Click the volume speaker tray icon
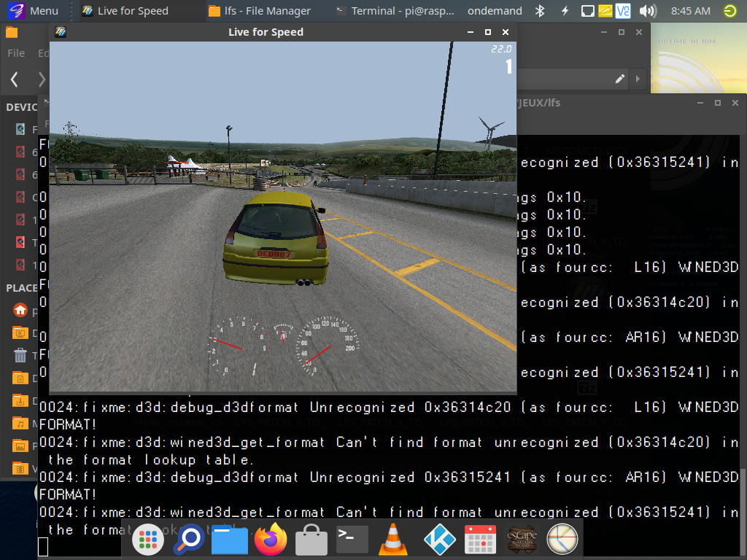The height and width of the screenshot is (560, 747). click(648, 10)
